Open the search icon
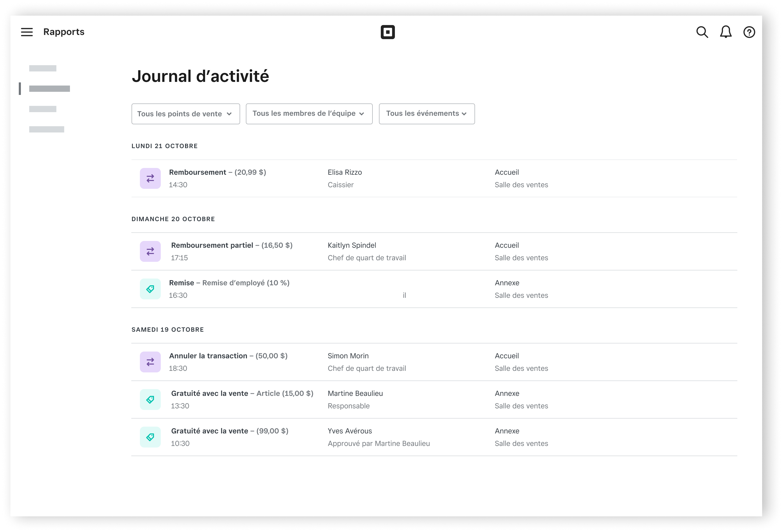Screen dimensions: 783x532 (x=702, y=32)
